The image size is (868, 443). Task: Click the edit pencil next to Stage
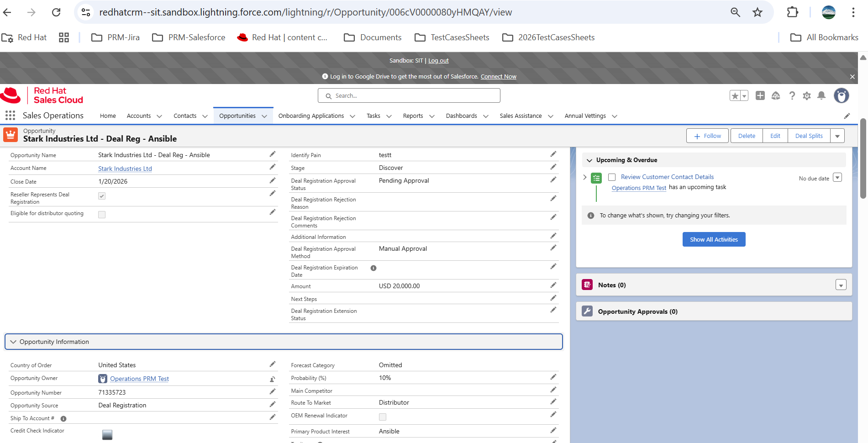(x=553, y=167)
